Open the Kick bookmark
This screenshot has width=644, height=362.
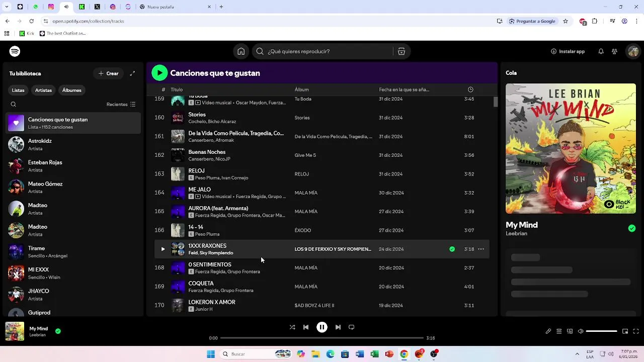[26, 34]
